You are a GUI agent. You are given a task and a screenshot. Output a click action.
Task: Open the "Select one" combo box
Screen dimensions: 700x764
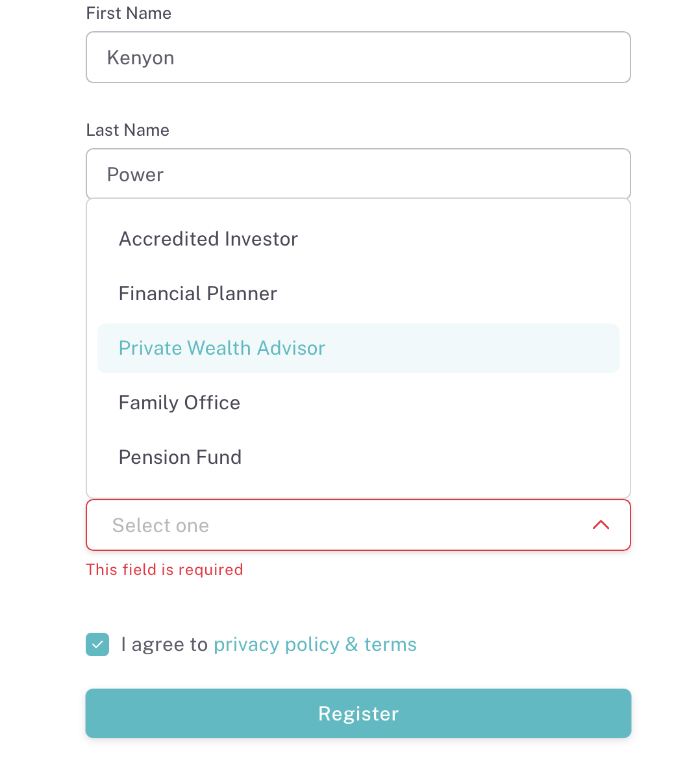(x=358, y=525)
